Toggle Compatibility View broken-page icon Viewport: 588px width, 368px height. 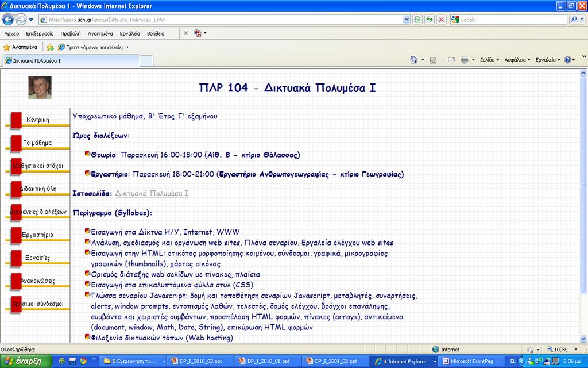coord(417,20)
